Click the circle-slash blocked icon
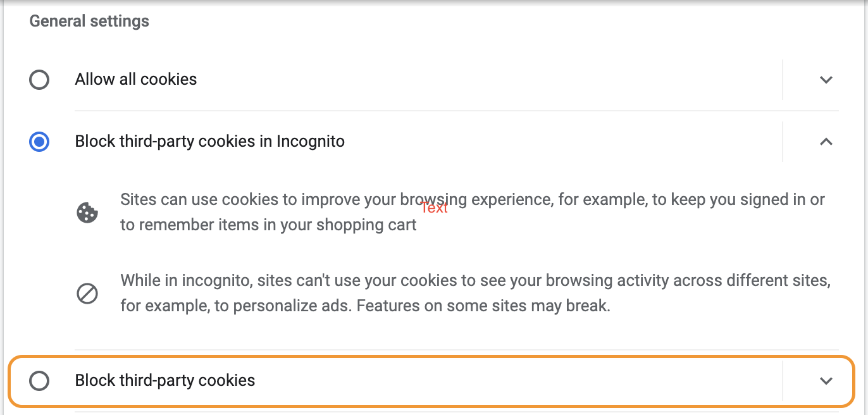Image resolution: width=868 pixels, height=415 pixels. (x=87, y=294)
